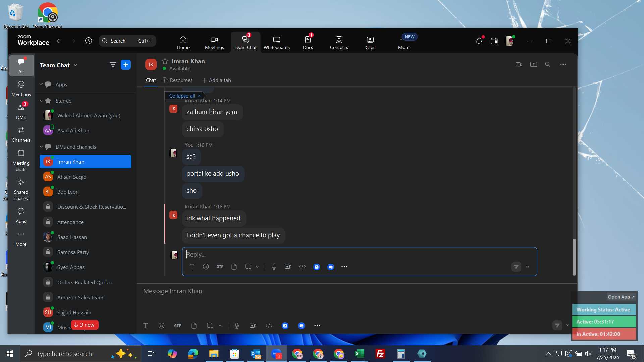The width and height of the screenshot is (644, 362).
Task: Open Channels in the sidebar
Action: pos(21,134)
